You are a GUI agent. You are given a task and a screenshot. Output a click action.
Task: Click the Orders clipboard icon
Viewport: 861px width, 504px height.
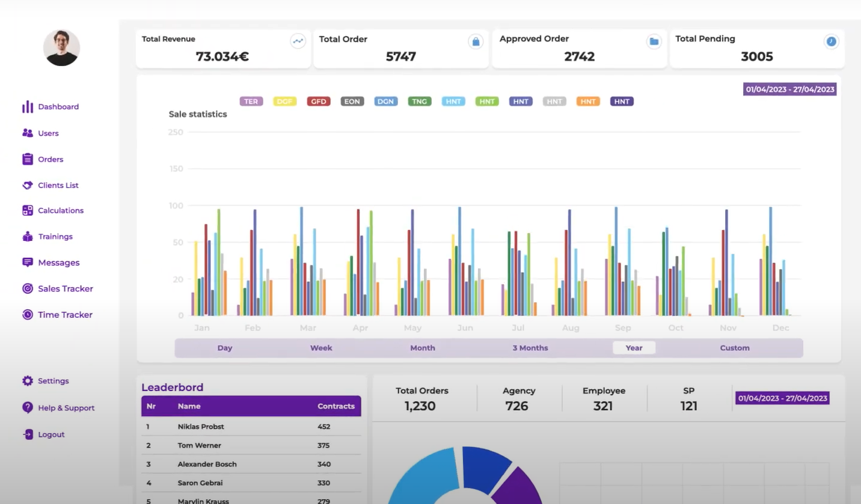coord(28,159)
